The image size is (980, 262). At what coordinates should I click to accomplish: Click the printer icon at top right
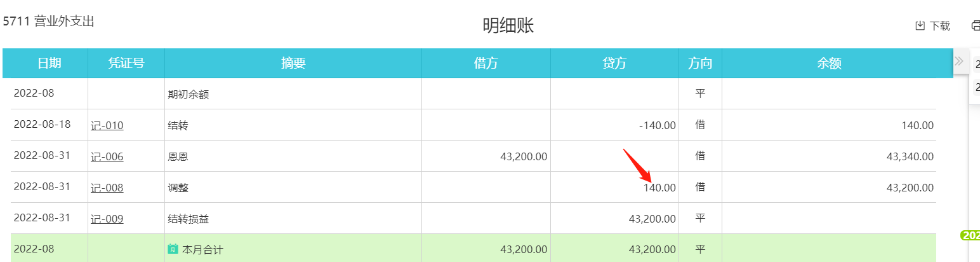click(x=976, y=26)
